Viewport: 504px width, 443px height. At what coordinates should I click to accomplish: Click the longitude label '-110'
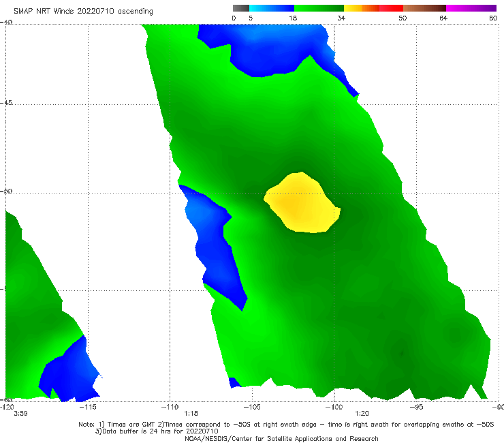click(170, 407)
